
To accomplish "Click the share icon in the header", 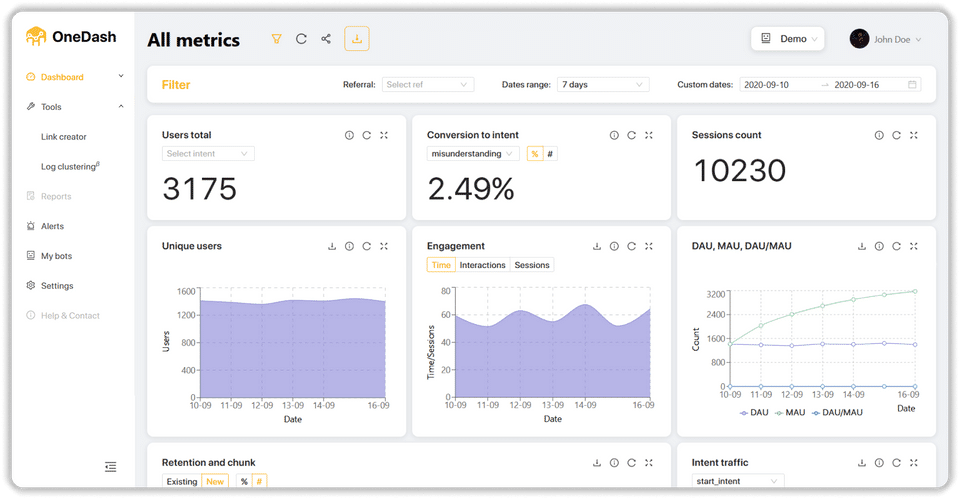I will (326, 39).
